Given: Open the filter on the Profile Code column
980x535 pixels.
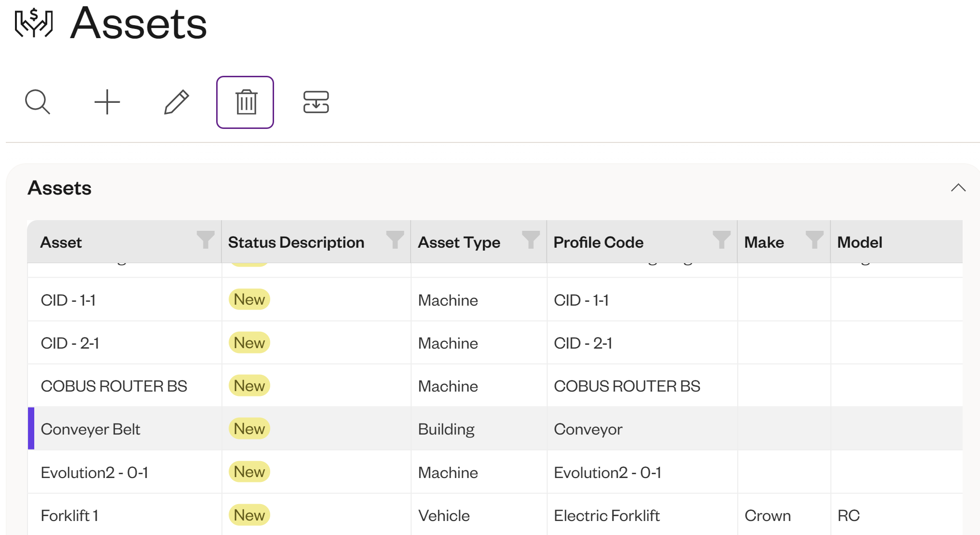Looking at the screenshot, I should [x=721, y=240].
